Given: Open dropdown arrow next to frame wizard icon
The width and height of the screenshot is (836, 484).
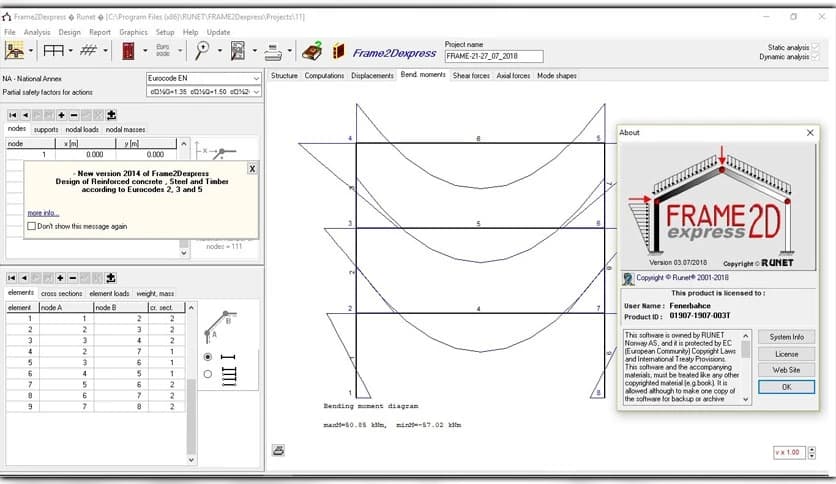Looking at the screenshot, I should pos(31,51).
